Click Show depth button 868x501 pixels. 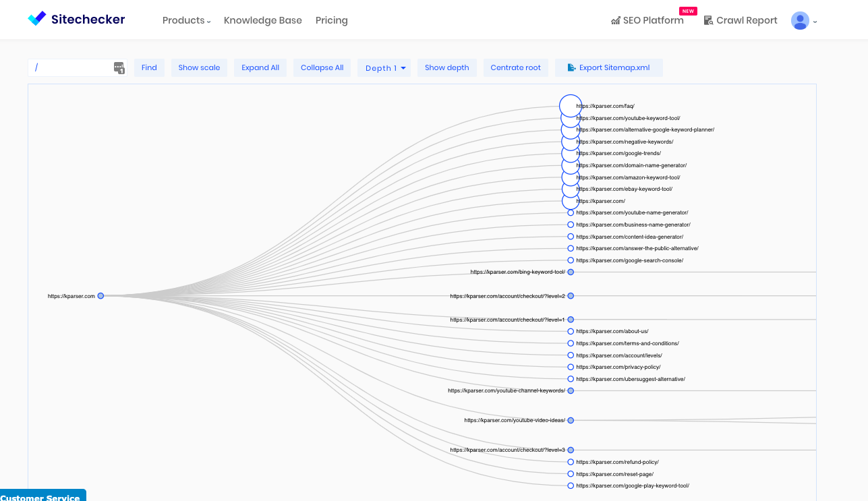click(x=446, y=67)
